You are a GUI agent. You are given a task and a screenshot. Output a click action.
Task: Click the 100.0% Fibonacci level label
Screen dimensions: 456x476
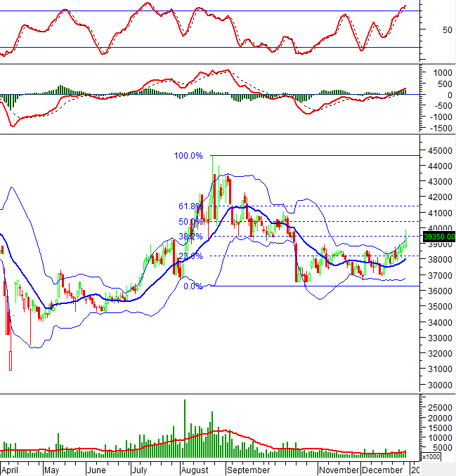189,156
